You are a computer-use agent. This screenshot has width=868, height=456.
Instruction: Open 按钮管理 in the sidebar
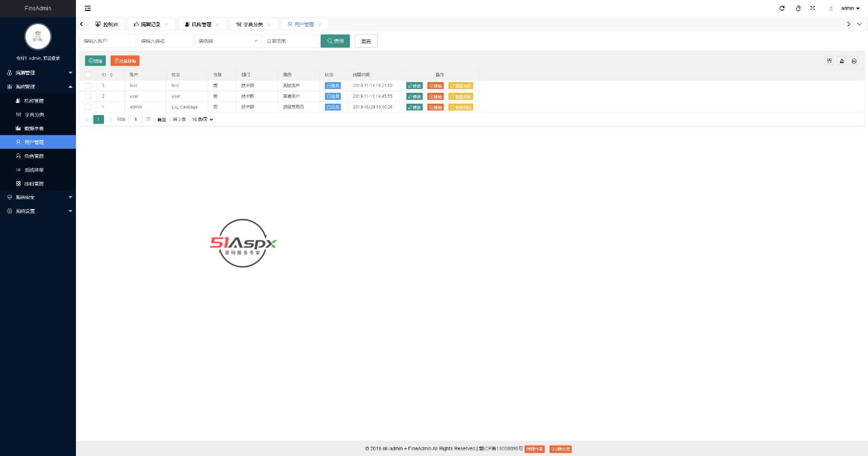38,184
